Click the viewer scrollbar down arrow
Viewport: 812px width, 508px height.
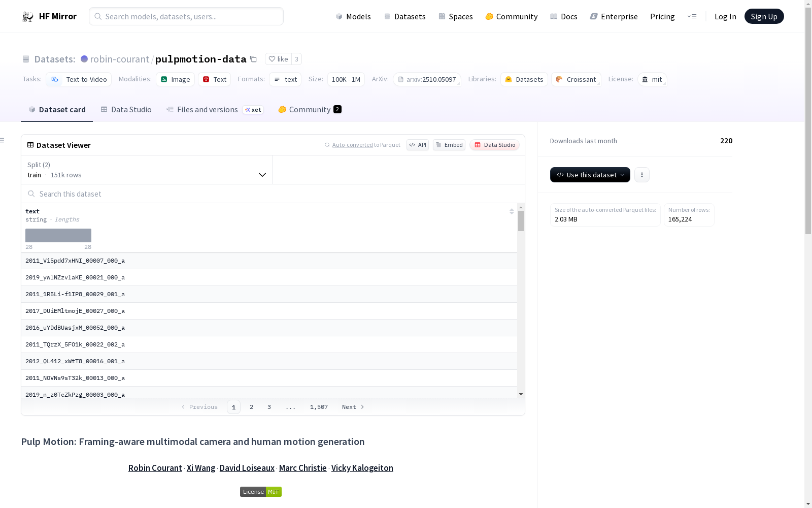point(521,394)
